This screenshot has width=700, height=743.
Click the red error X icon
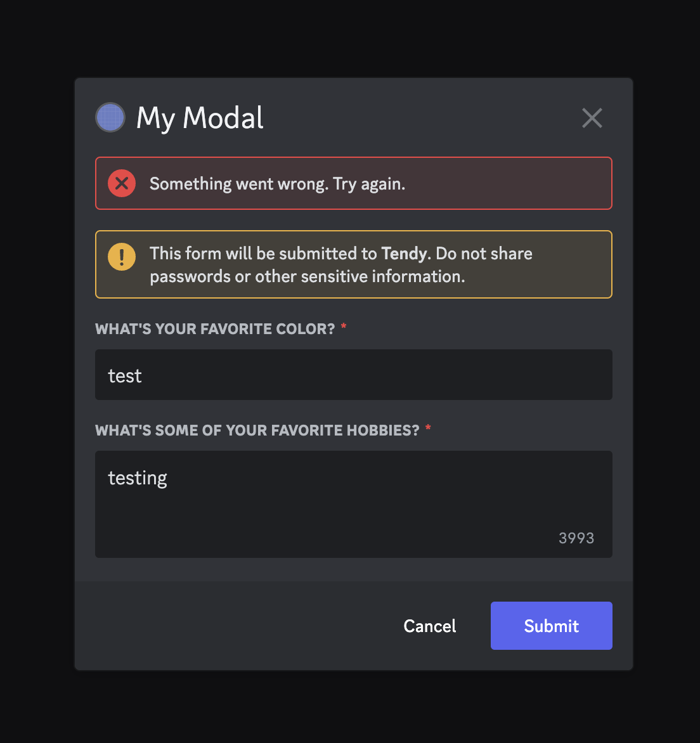122,183
